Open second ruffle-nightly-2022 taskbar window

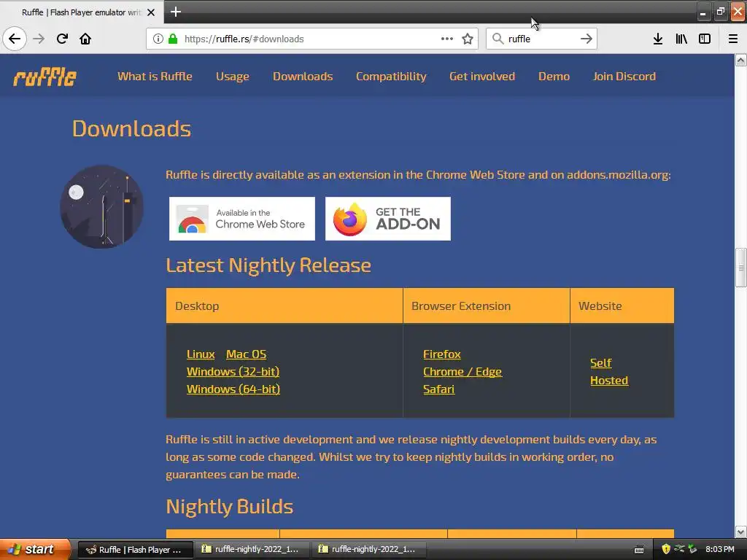click(x=368, y=550)
